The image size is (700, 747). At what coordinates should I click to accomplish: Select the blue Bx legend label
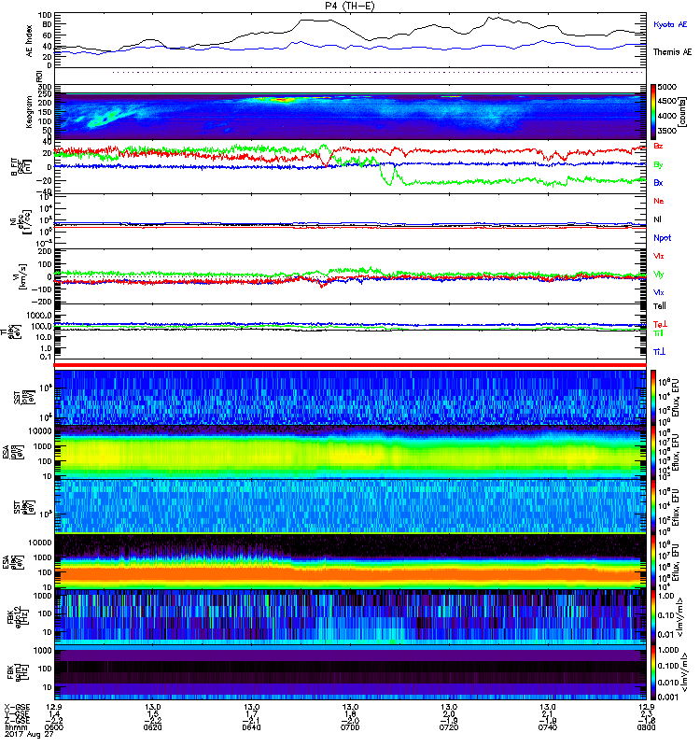point(658,182)
